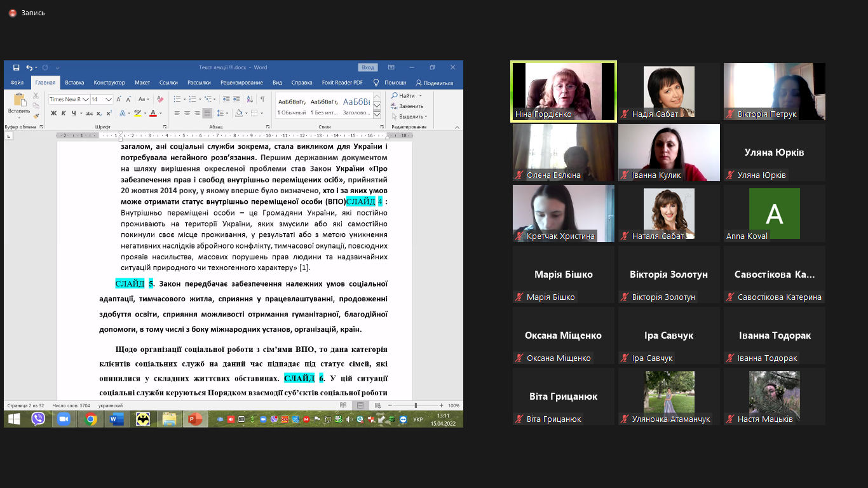The height and width of the screenshot is (488, 868).
Task: Open Zoom from the Windows taskbar
Action: (63, 419)
